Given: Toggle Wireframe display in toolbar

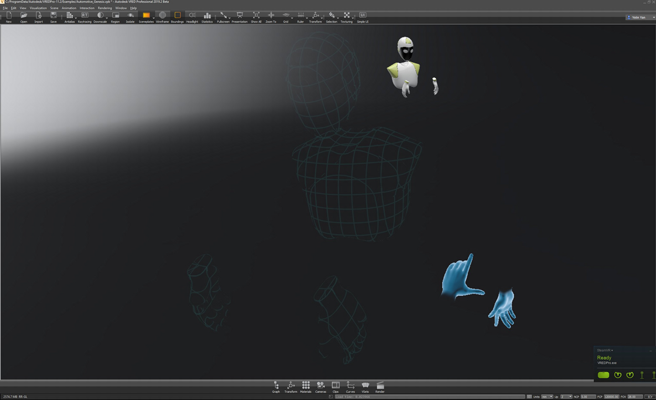Looking at the screenshot, I should pos(162,17).
